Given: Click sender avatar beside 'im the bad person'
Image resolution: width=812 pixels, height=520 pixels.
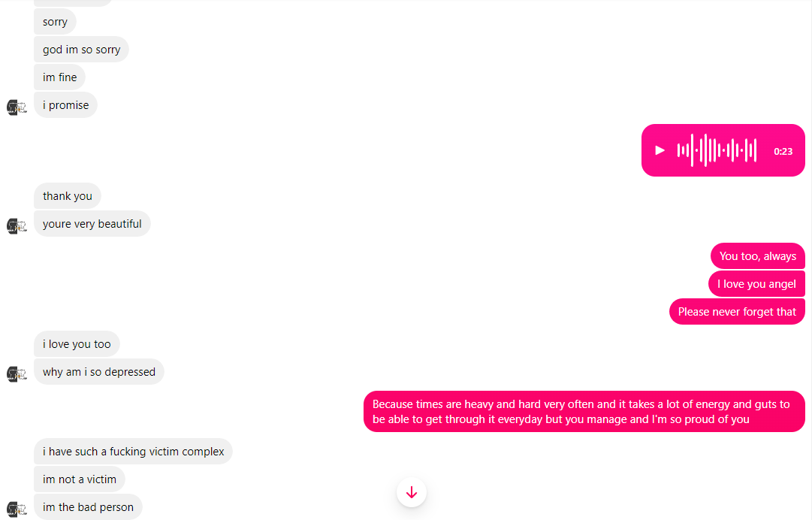Looking at the screenshot, I should point(17,509).
